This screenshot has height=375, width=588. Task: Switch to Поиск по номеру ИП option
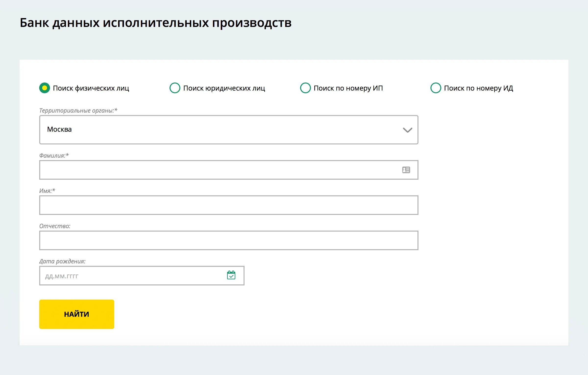pyautogui.click(x=305, y=88)
